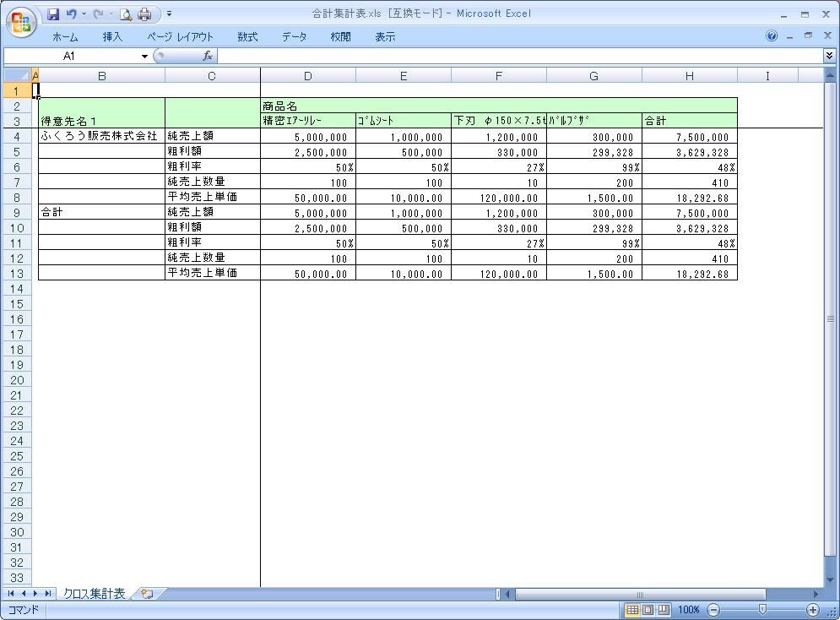
Task: Open the Undo history dropdown arrow
Action: pyautogui.click(x=84, y=14)
